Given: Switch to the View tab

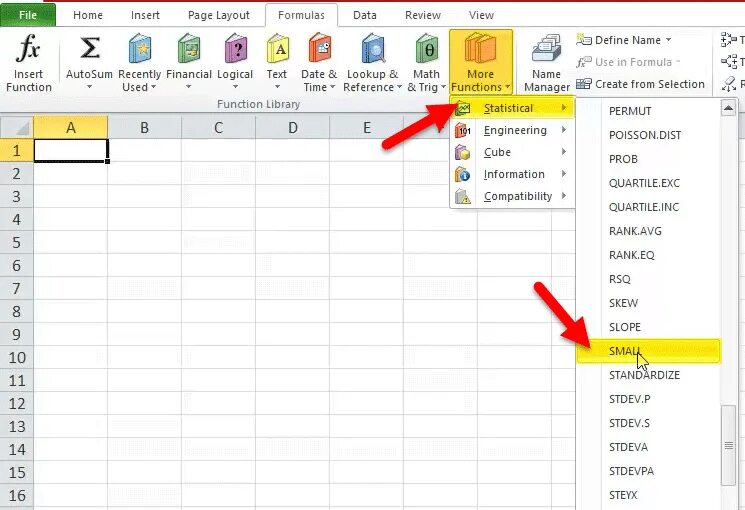Looking at the screenshot, I should 481,15.
